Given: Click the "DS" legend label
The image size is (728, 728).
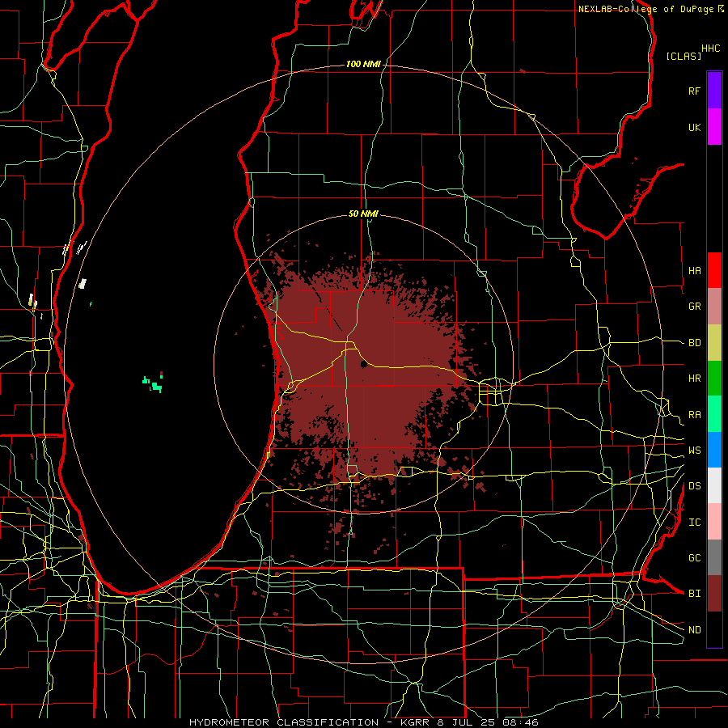Looking at the screenshot, I should point(694,486).
